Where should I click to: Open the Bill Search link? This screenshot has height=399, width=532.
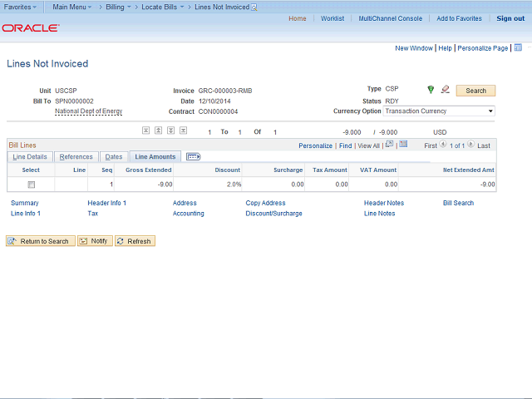pyautogui.click(x=458, y=203)
